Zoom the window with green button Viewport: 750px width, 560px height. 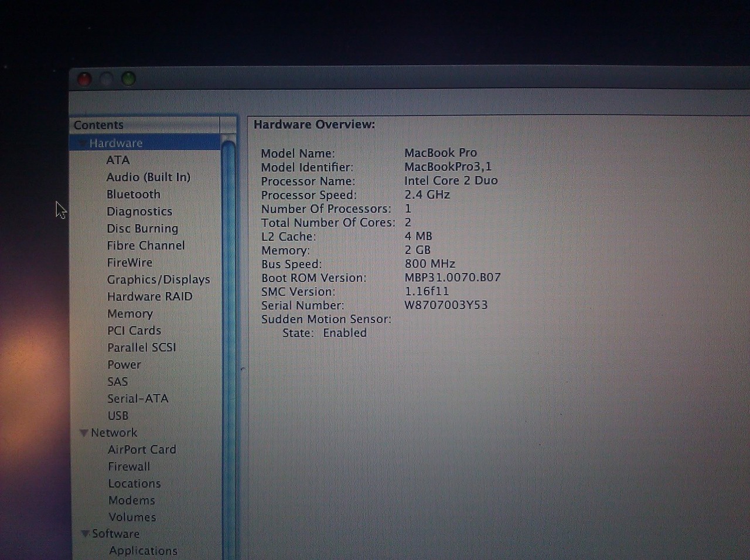coord(128,78)
